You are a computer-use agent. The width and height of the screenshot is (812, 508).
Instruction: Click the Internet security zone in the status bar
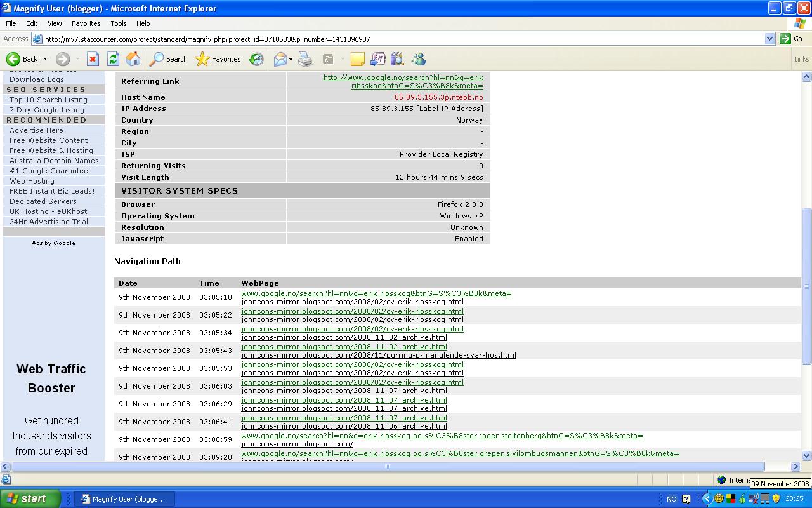pyautogui.click(x=734, y=480)
